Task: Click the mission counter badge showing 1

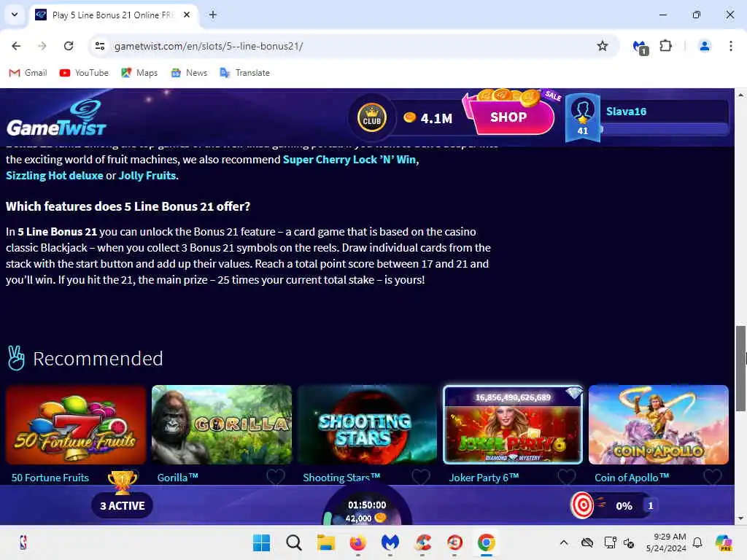Action: pyautogui.click(x=650, y=506)
